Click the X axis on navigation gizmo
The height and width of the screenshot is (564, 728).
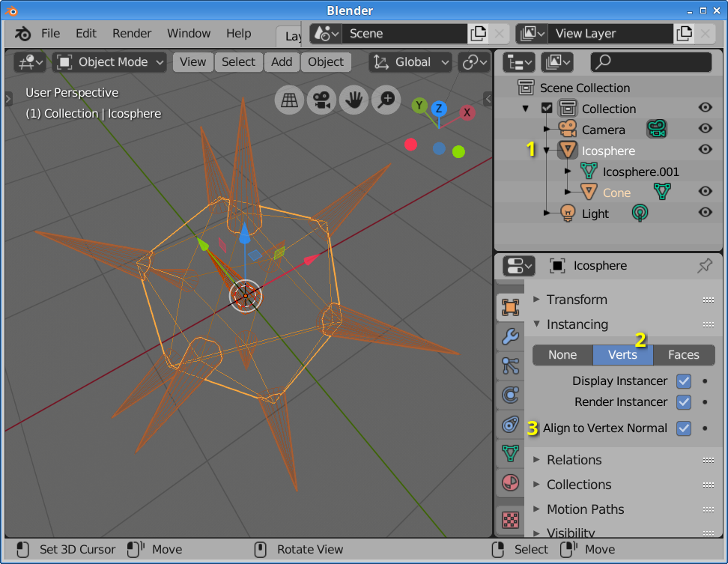467,112
